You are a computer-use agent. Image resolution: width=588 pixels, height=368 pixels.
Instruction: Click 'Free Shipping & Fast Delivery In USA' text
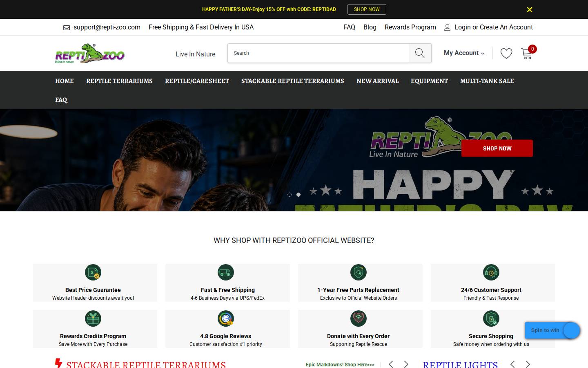(201, 27)
